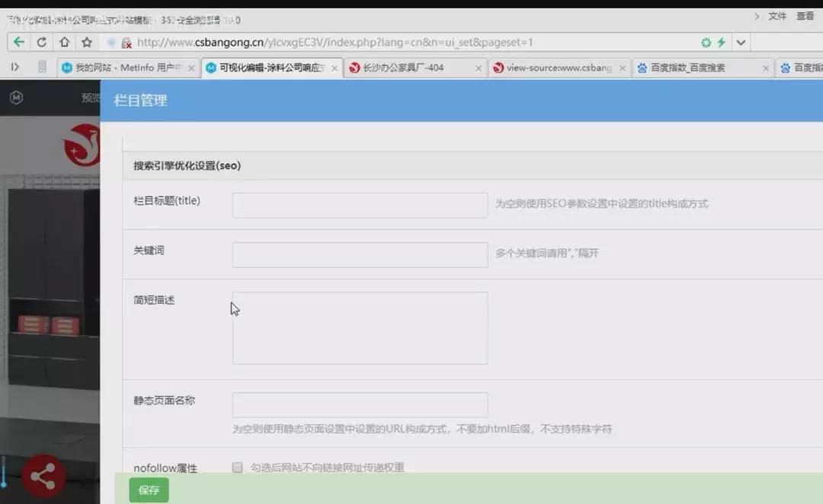Open the 长沙办公家具厂-404 tab

(411, 68)
